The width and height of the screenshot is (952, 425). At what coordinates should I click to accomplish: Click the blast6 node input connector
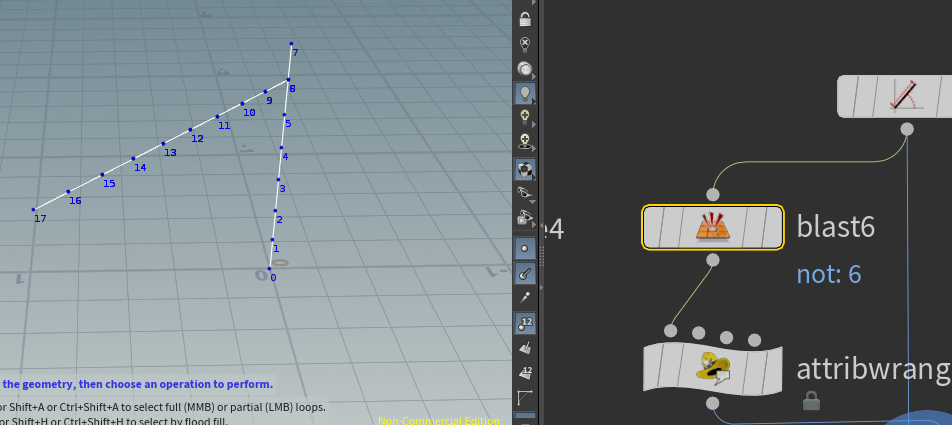pos(713,194)
